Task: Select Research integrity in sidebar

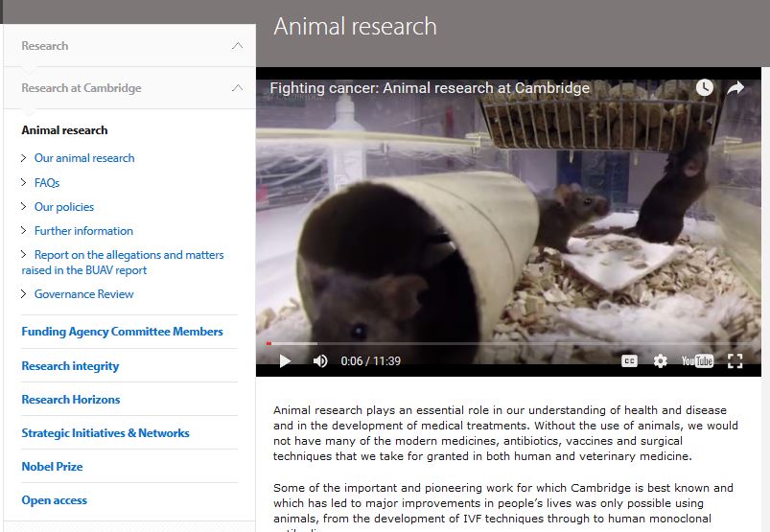Action: click(x=70, y=365)
